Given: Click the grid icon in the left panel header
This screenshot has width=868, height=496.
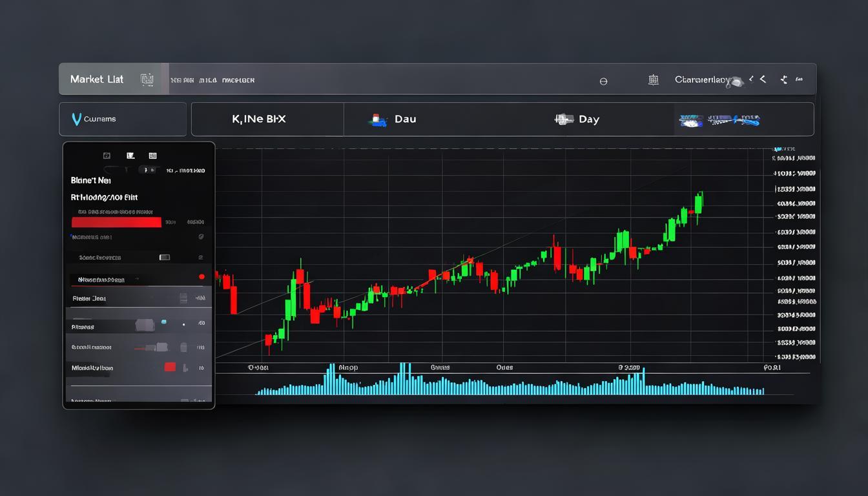Looking at the screenshot, I should [153, 155].
